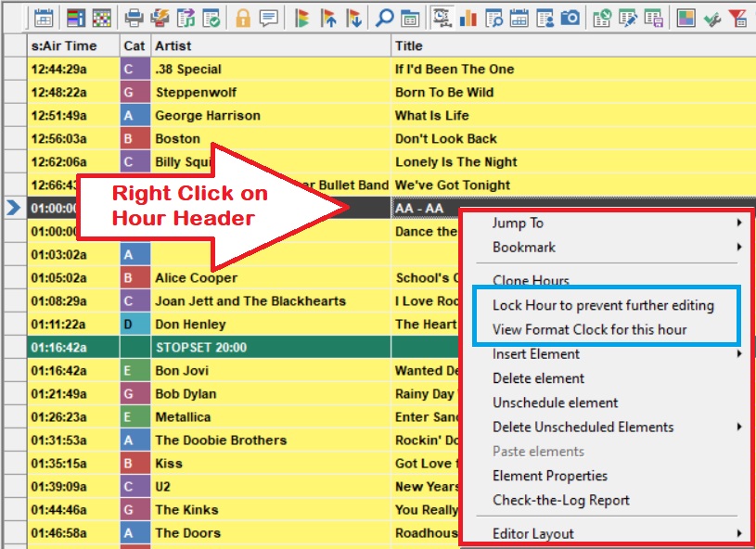Click the STOPSET 20:00 row
756x549 pixels.
(243, 347)
